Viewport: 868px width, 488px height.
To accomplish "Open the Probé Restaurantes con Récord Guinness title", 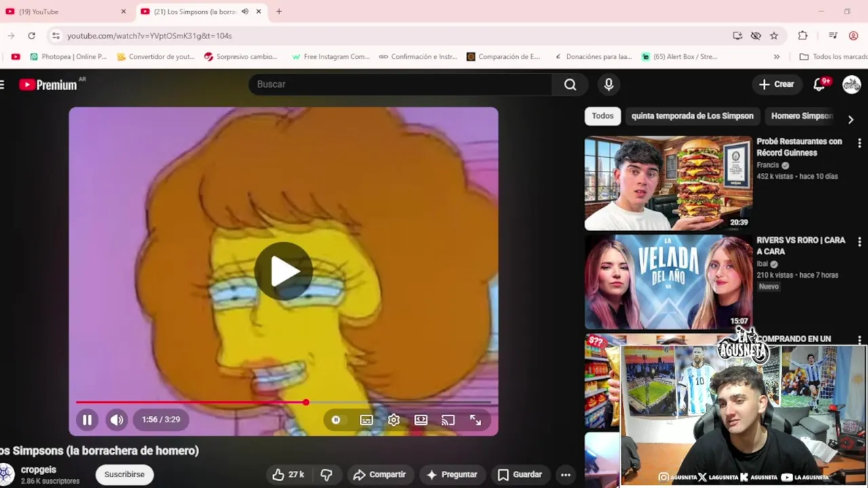I will coord(799,147).
